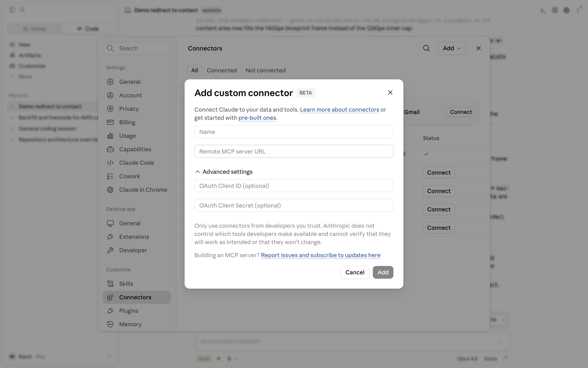
Task: Open the Developer wrench icon
Action: pyautogui.click(x=110, y=250)
